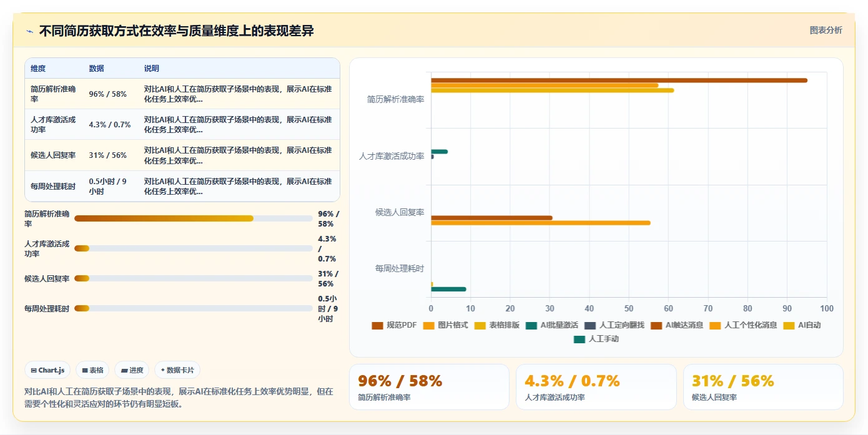Screen dimensions: 868x435
Task: Toggle AI触达消息 legend item
Action: pos(677,325)
